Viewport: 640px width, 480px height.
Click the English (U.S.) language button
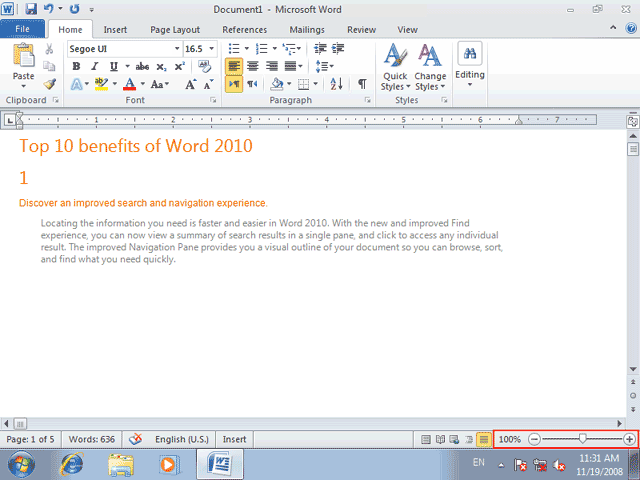(182, 440)
